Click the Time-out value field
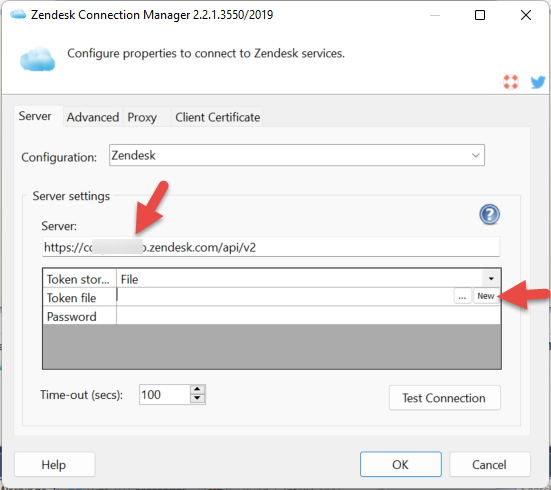The image size is (551, 490). (x=164, y=394)
